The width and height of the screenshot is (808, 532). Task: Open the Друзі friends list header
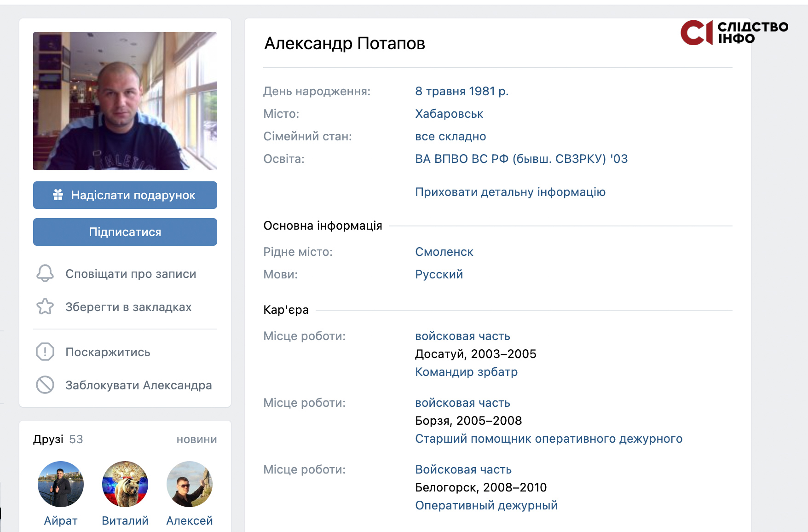pyautogui.click(x=48, y=439)
